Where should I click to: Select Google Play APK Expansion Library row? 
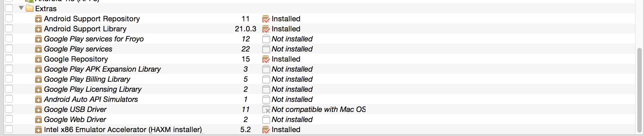coord(319,69)
